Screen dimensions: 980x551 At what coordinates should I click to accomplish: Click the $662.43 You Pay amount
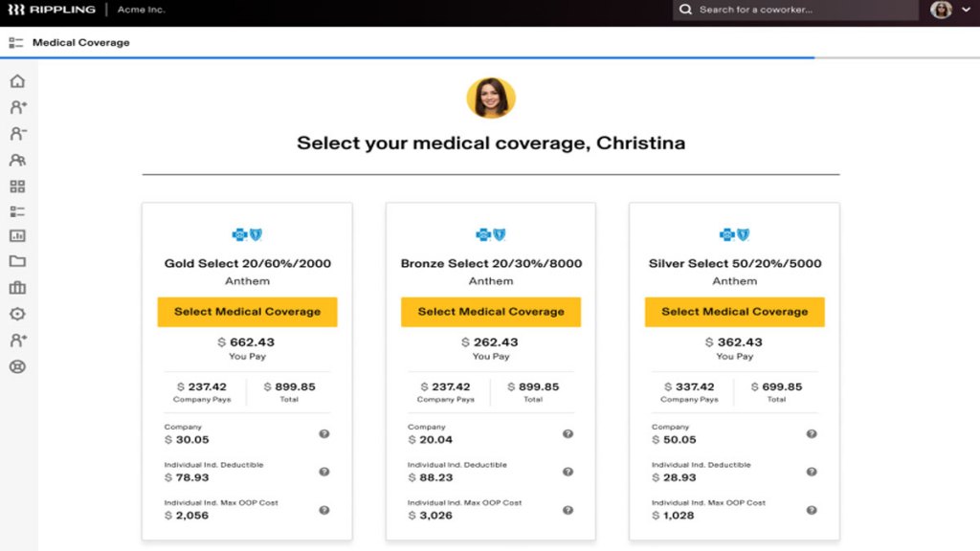246,342
